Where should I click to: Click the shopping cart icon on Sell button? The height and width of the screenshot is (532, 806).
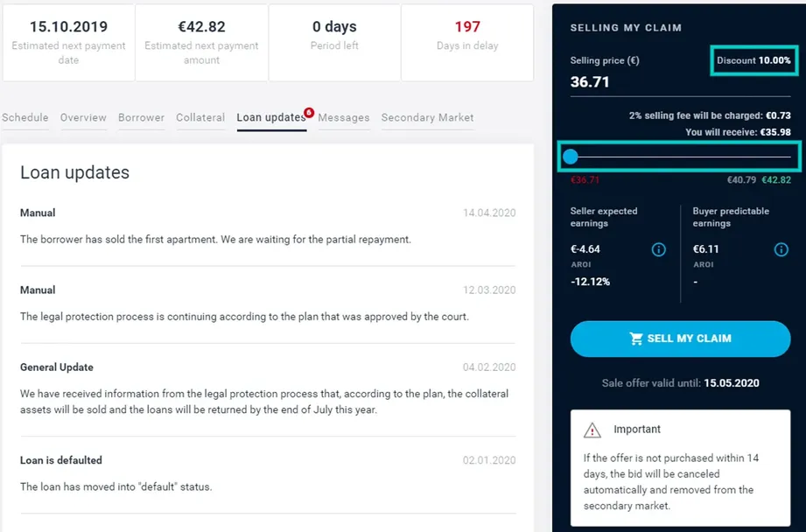pos(636,339)
